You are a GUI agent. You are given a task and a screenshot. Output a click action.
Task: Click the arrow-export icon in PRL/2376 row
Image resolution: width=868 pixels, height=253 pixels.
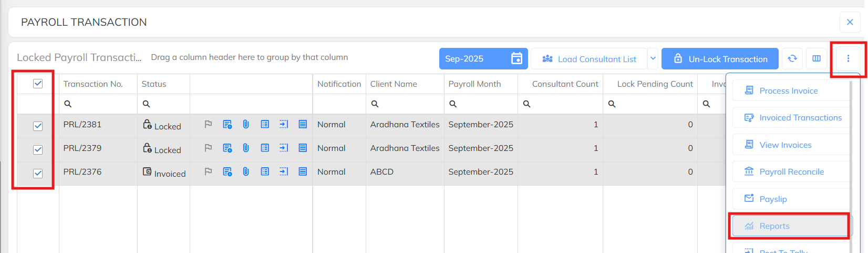point(284,171)
